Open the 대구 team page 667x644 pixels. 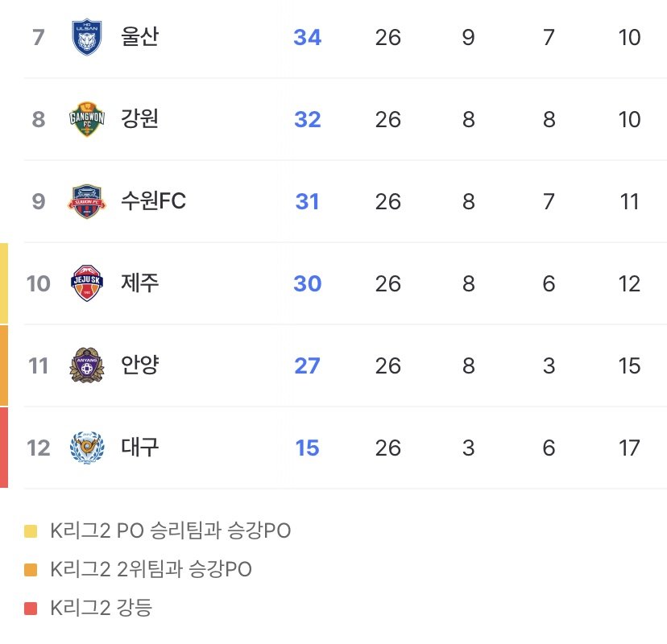click(139, 448)
